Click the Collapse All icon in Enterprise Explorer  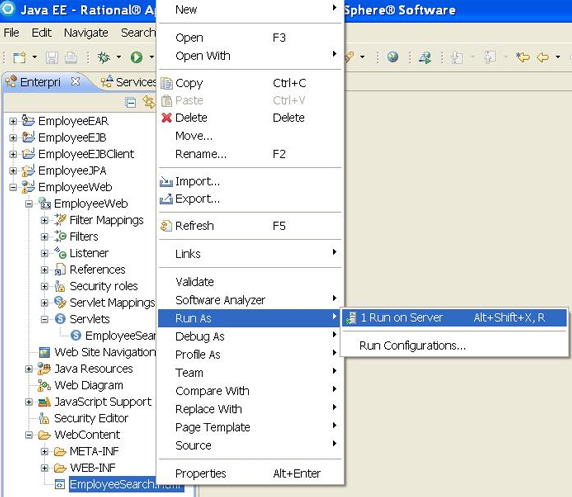(130, 103)
